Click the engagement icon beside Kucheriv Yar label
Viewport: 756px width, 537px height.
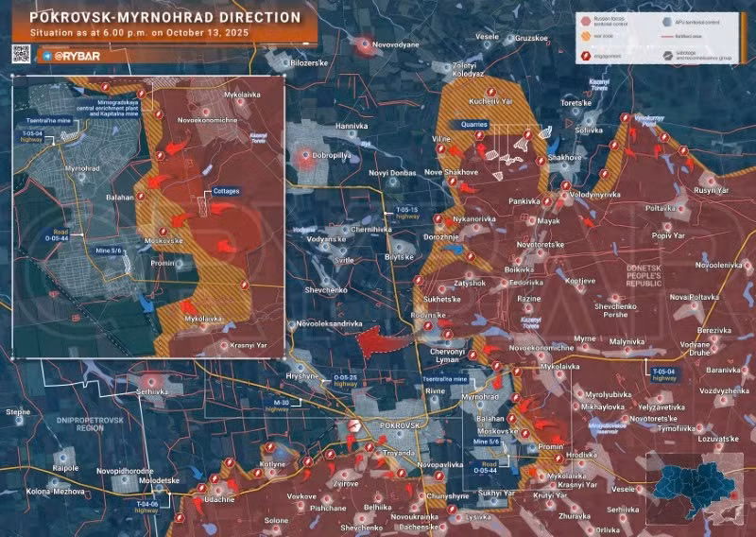[490, 92]
